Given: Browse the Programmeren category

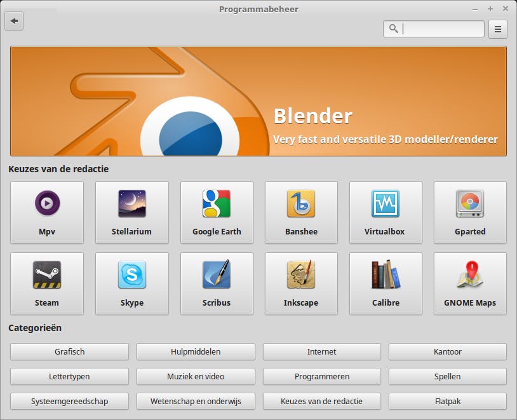Looking at the screenshot, I should pyautogui.click(x=322, y=376).
